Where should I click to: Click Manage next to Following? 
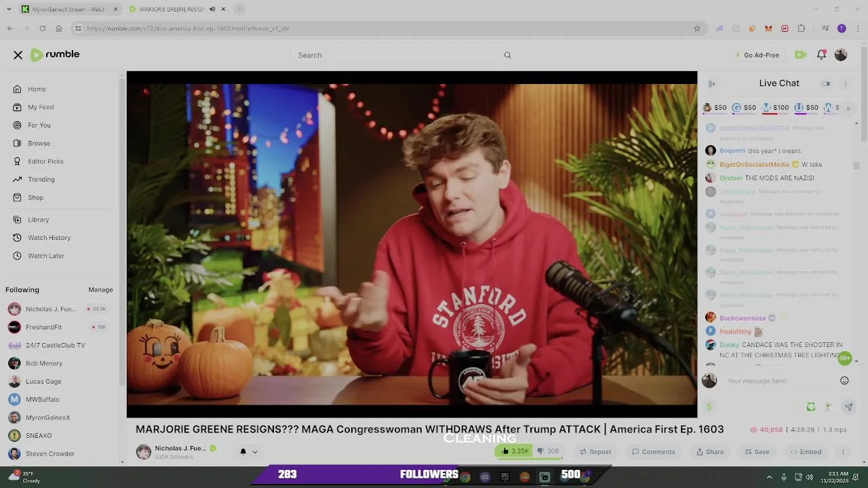point(100,289)
